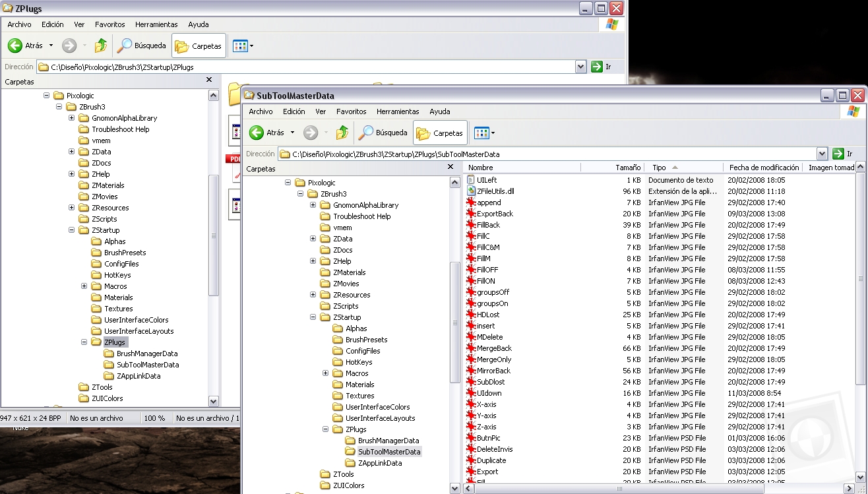Open Búsqueda search in SubToolMasterData window

[x=383, y=133]
